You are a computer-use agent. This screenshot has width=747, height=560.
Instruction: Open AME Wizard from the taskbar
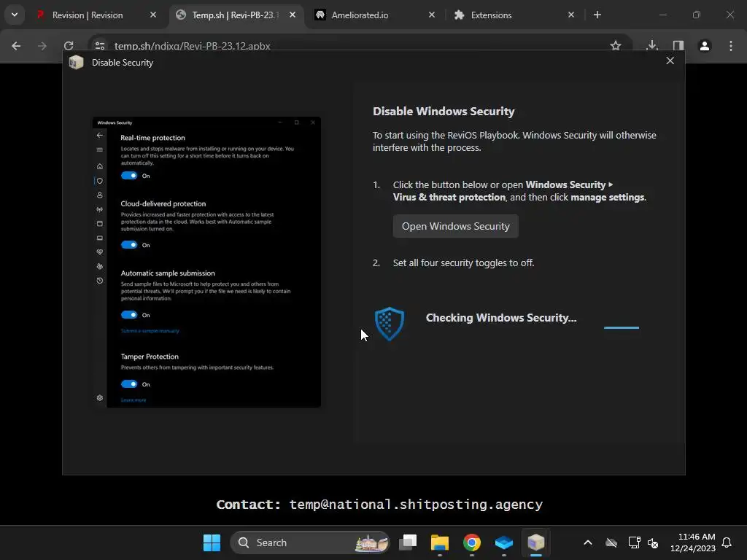pos(536,542)
